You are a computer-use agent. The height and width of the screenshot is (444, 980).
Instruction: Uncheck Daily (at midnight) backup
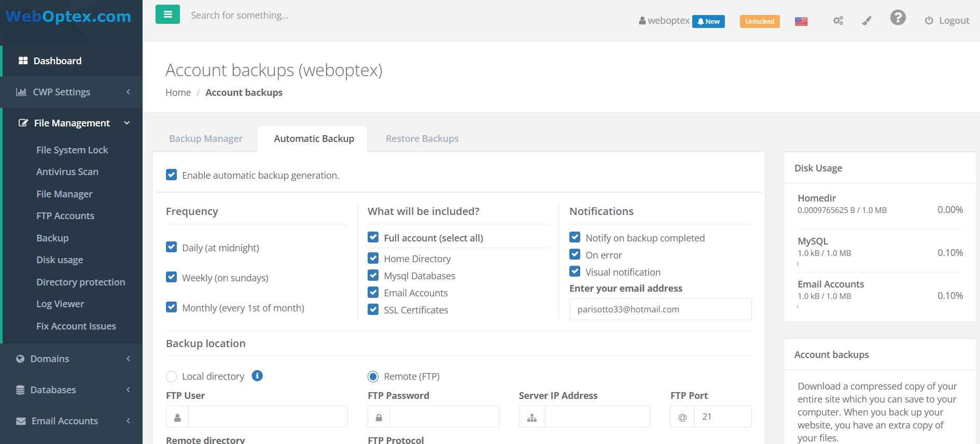tap(172, 247)
